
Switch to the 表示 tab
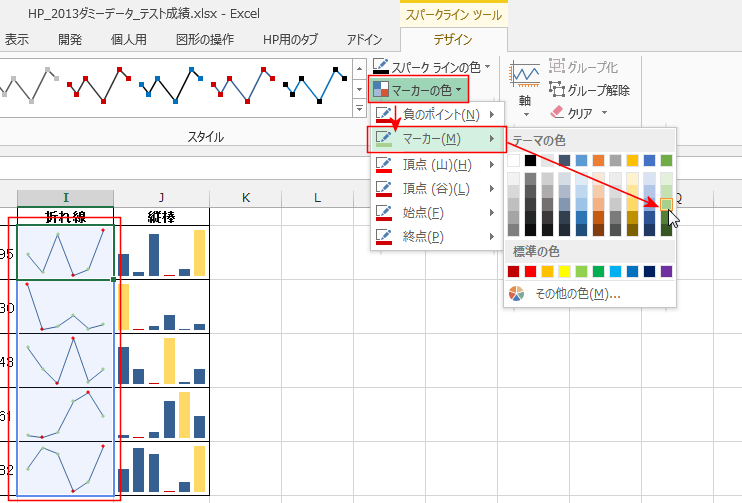[17, 40]
